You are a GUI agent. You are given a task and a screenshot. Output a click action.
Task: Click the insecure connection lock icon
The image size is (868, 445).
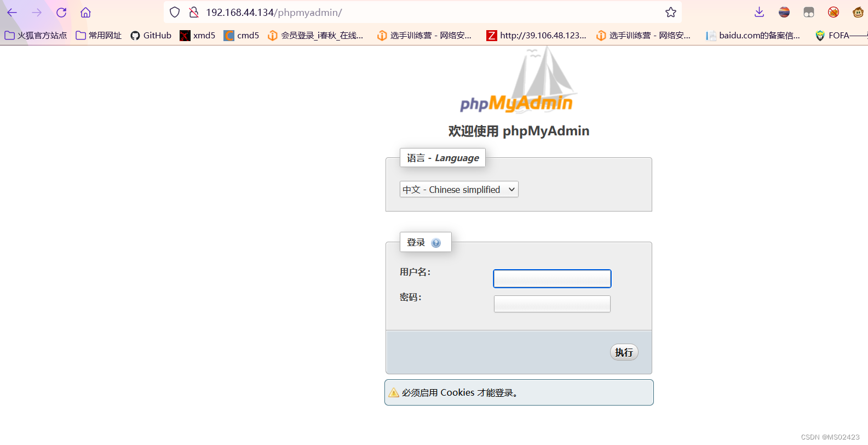pyautogui.click(x=193, y=12)
